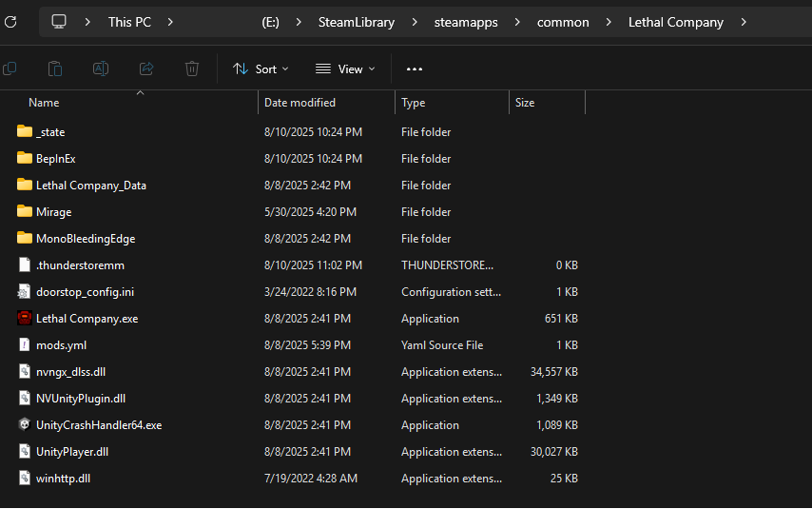Navigate to common breadcrumb
812x509 pixels.
tap(563, 22)
